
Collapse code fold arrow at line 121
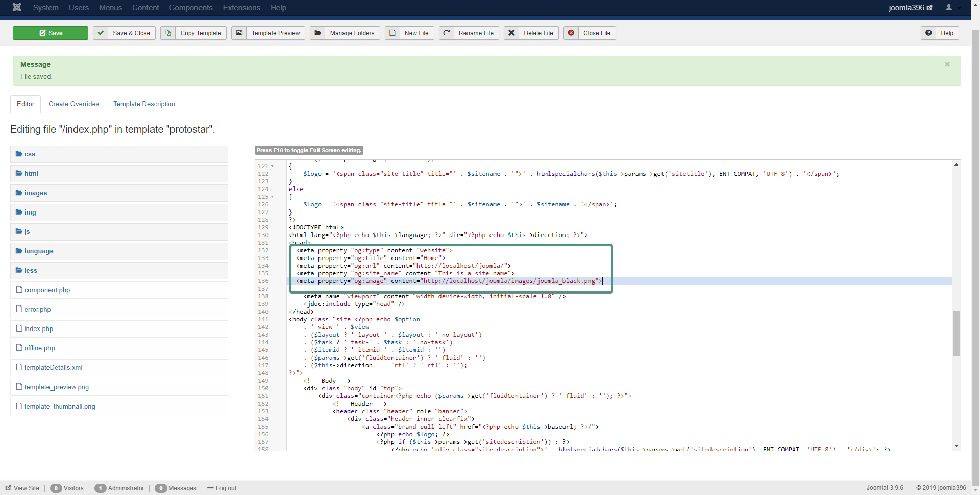272,166
